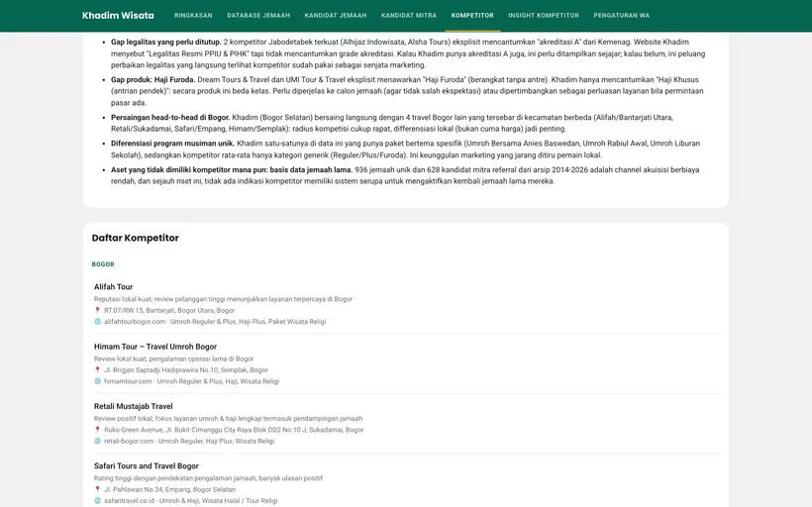The width and height of the screenshot is (812, 507).
Task: Click the pin icon for Retali Mustajab address
Action: point(97,430)
